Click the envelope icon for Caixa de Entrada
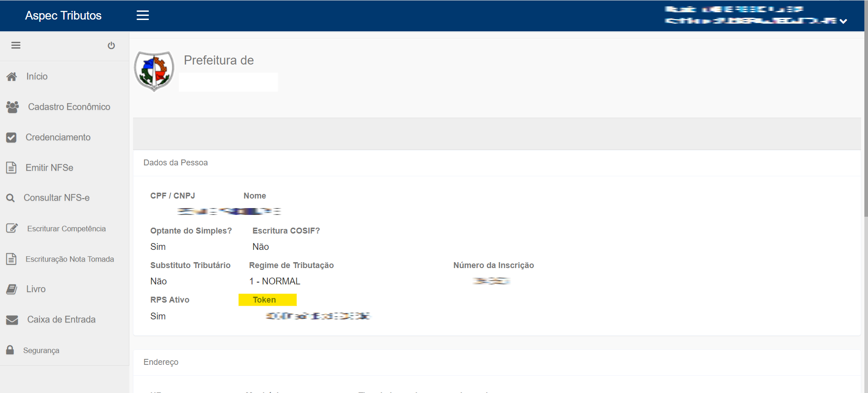Image resolution: width=868 pixels, height=393 pixels. click(x=12, y=320)
